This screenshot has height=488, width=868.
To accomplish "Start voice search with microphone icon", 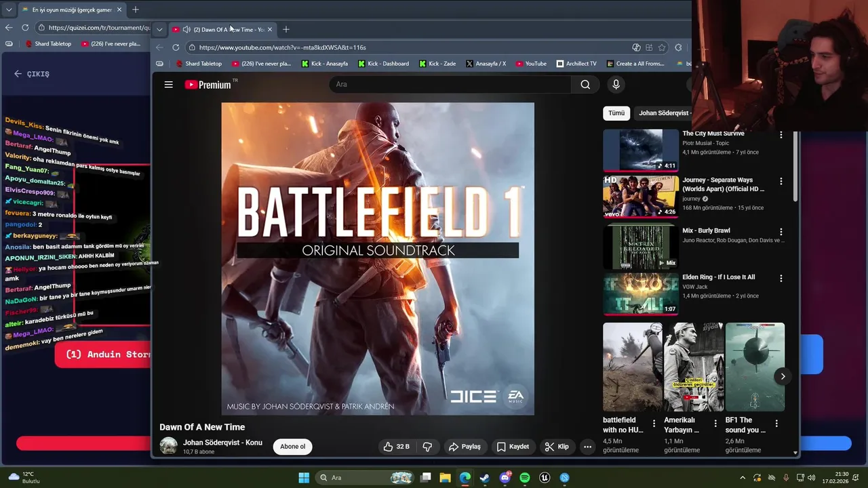I will coord(616,85).
